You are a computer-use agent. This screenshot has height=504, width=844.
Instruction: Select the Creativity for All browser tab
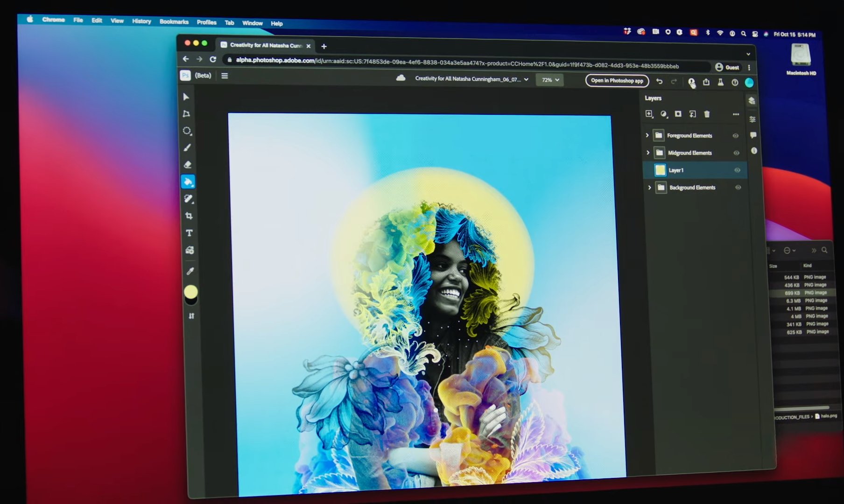pyautogui.click(x=266, y=45)
